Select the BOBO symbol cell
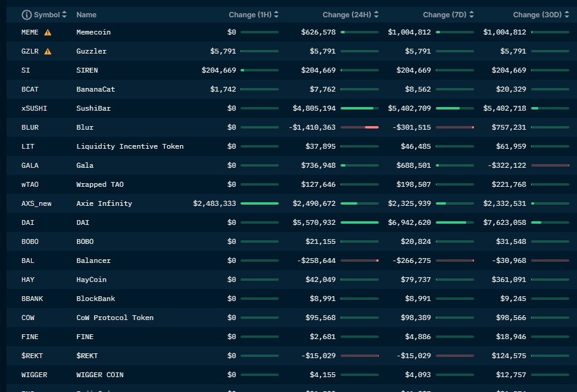Image resolution: width=577 pixels, height=392 pixels. pos(30,242)
